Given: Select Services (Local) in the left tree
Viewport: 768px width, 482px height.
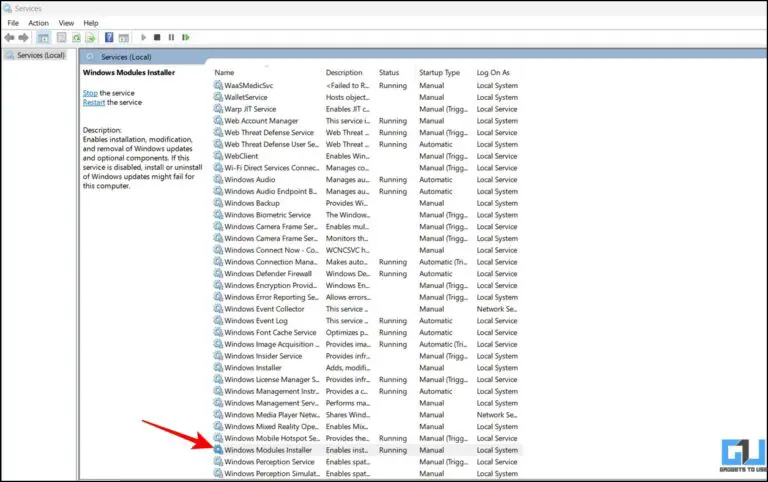Looking at the screenshot, I should coord(41,55).
